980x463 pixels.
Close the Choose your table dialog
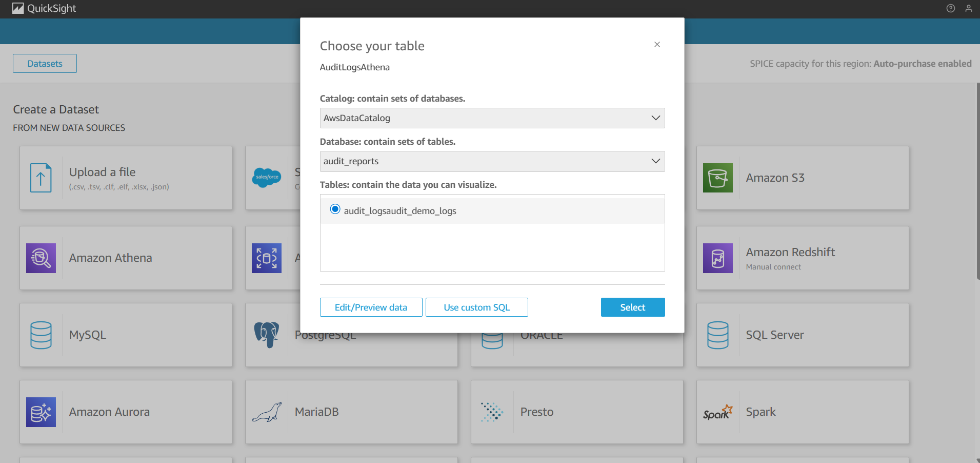pos(657,45)
